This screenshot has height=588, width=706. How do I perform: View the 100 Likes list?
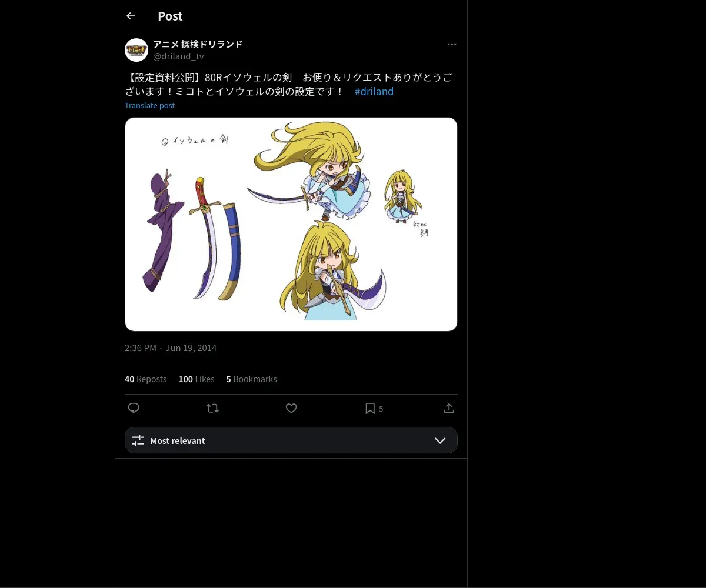click(x=196, y=379)
